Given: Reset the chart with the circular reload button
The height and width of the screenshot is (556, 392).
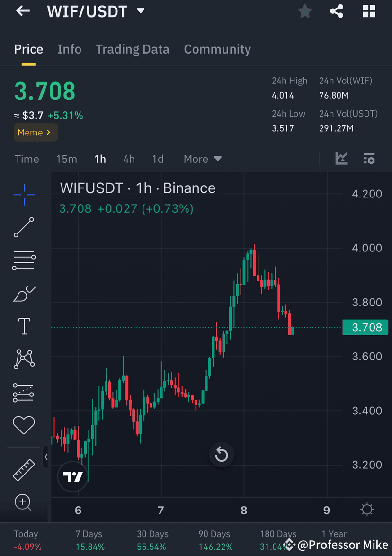Looking at the screenshot, I should (222, 455).
